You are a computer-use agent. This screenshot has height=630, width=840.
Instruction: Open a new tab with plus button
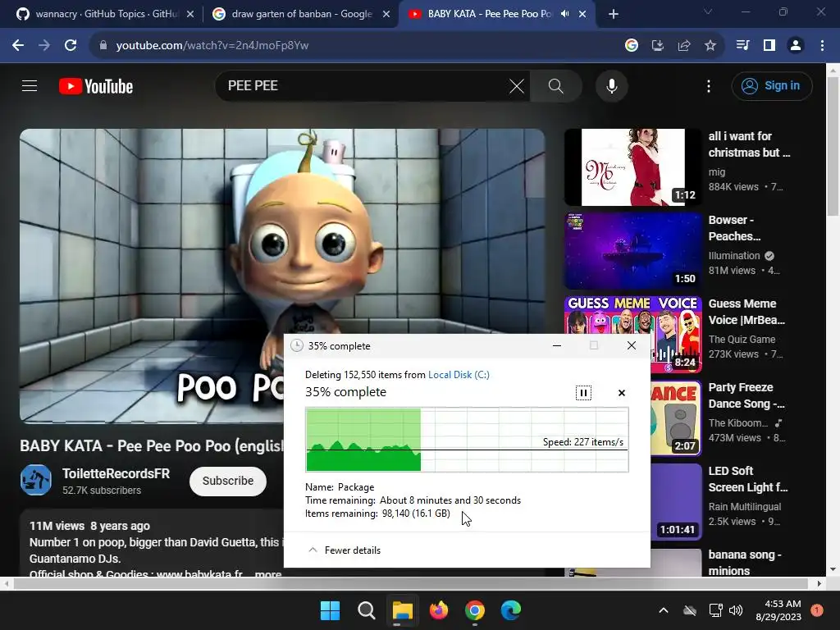click(x=614, y=15)
